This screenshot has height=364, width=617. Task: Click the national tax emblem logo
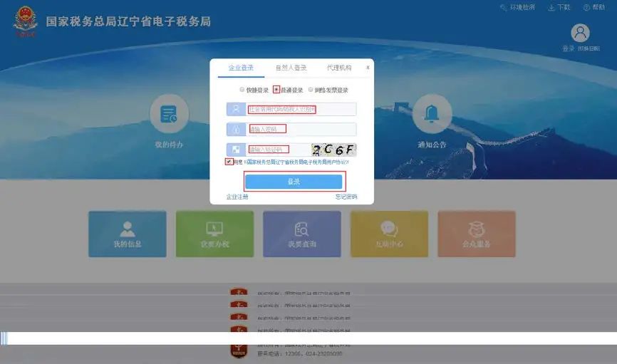[x=26, y=21]
